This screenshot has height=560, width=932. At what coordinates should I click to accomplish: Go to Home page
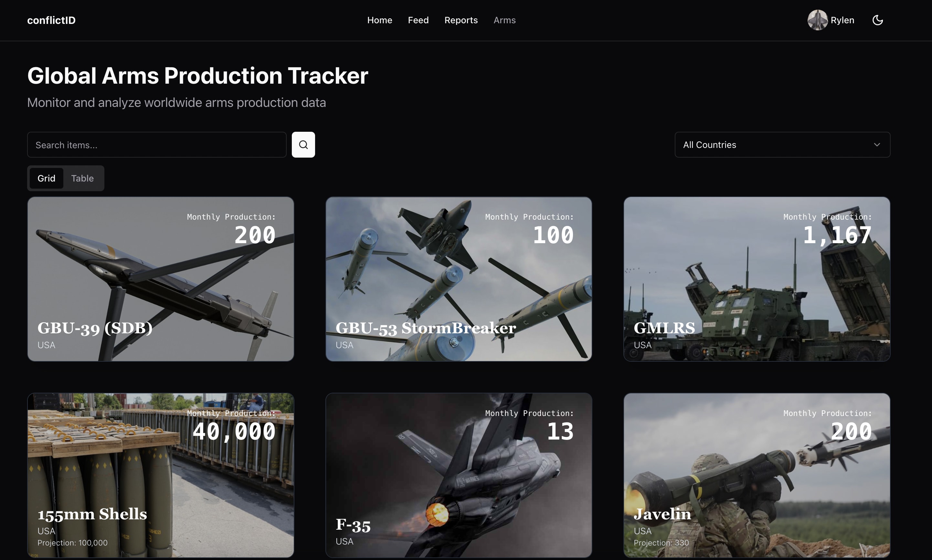[379, 20]
